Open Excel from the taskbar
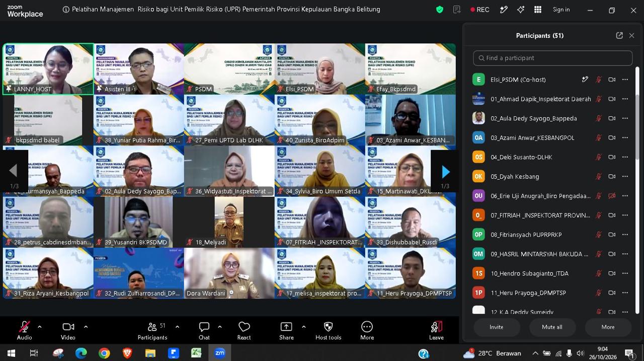This screenshot has height=361, width=644. click(196, 353)
